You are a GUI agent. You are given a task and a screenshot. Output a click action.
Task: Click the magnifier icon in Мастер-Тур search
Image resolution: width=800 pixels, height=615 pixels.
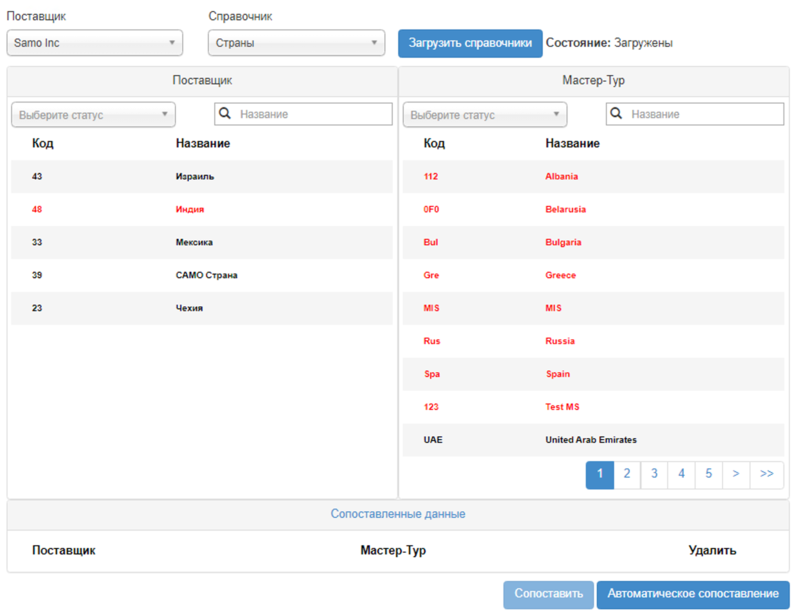pyautogui.click(x=616, y=114)
